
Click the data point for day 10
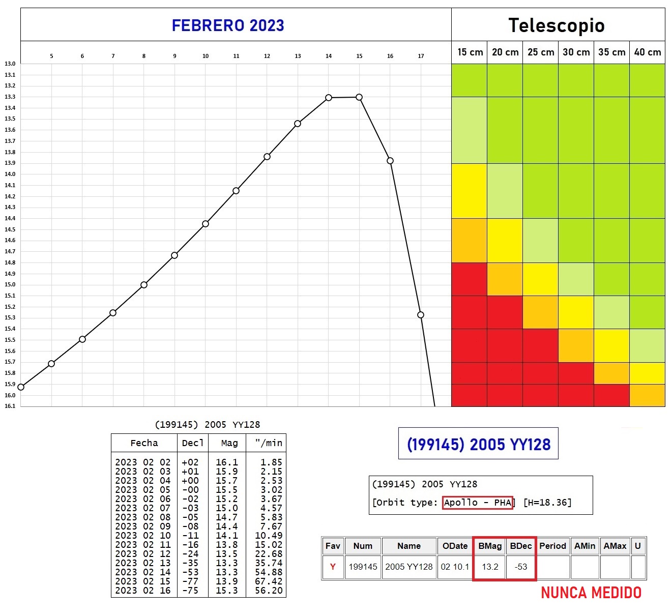coord(206,224)
